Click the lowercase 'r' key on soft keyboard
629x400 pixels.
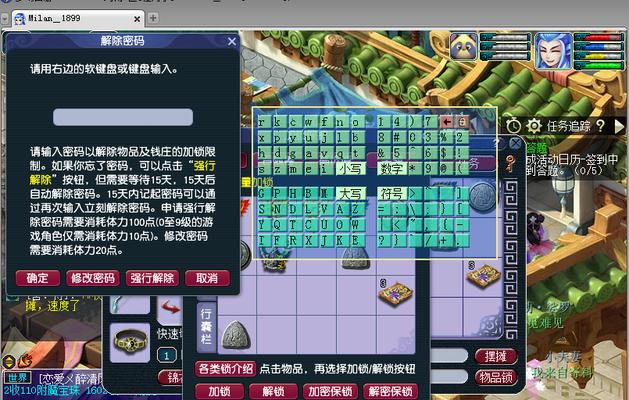click(x=262, y=122)
